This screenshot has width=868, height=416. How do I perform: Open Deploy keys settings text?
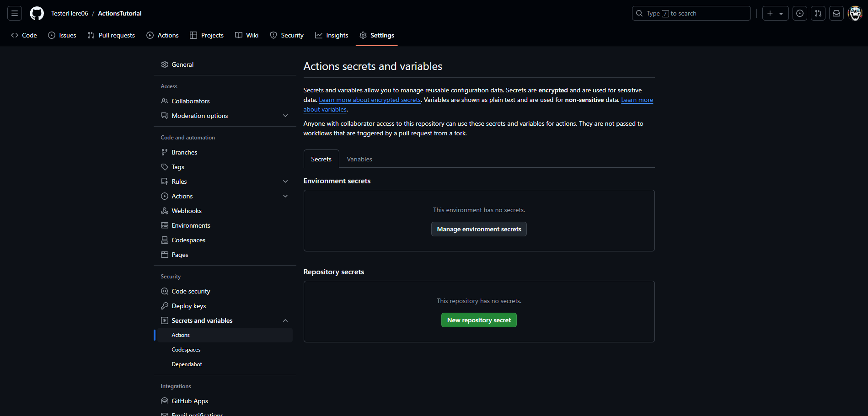click(x=189, y=306)
